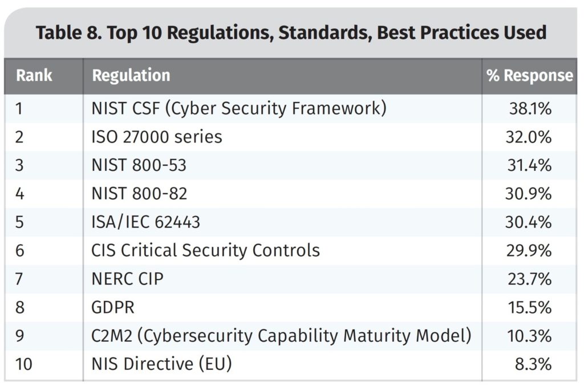Viewport: 584px width, 392px height.
Task: Click the GDPR cell
Action: click(113, 308)
